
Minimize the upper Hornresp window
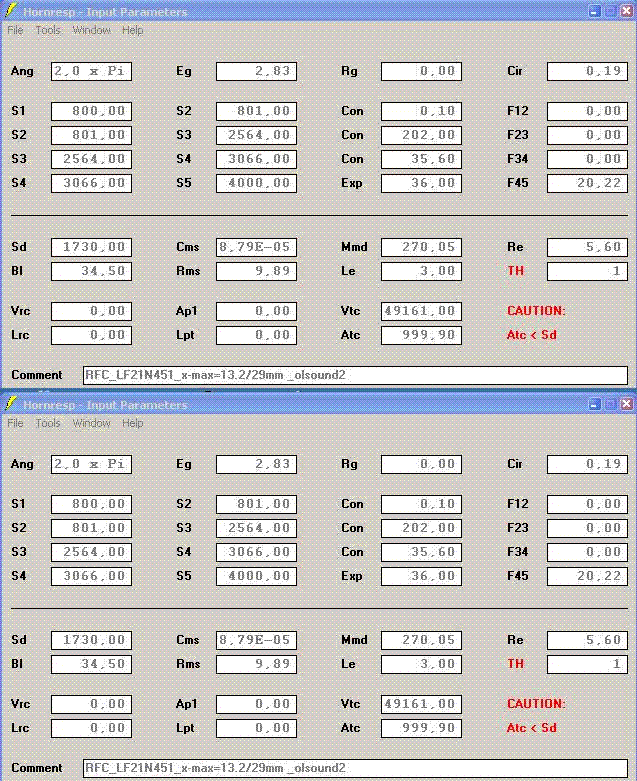pyautogui.click(x=595, y=11)
